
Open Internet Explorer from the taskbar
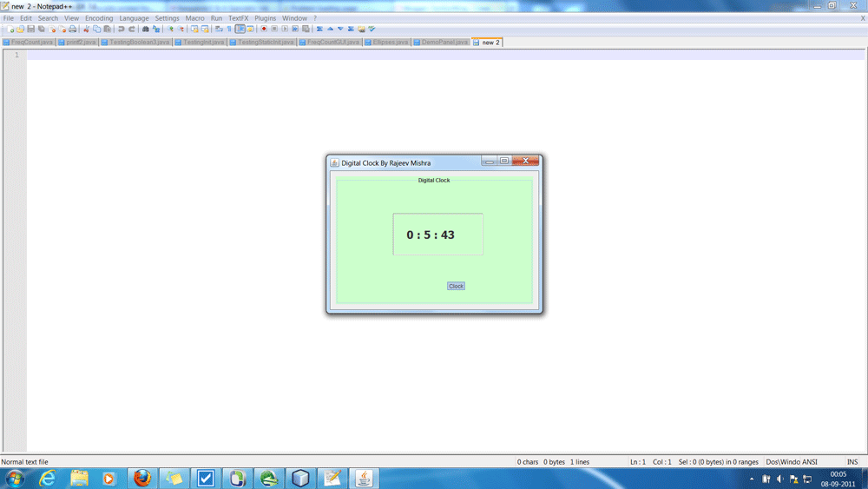pyautogui.click(x=47, y=479)
